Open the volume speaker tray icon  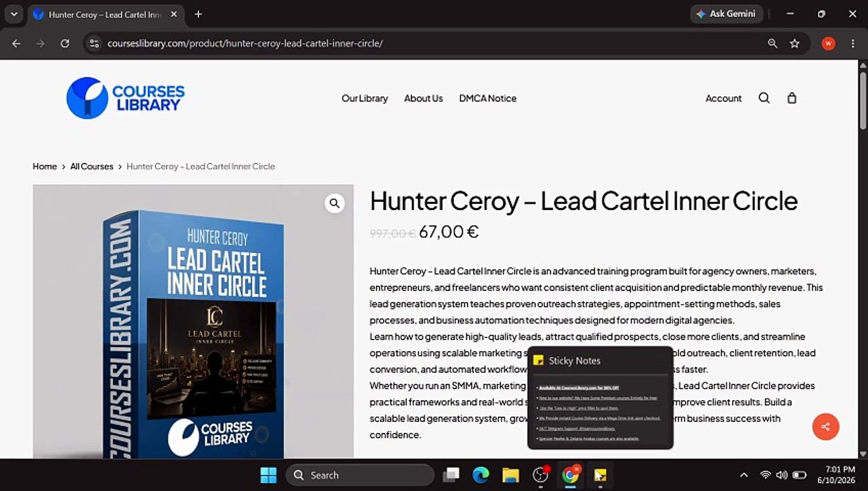(x=782, y=475)
